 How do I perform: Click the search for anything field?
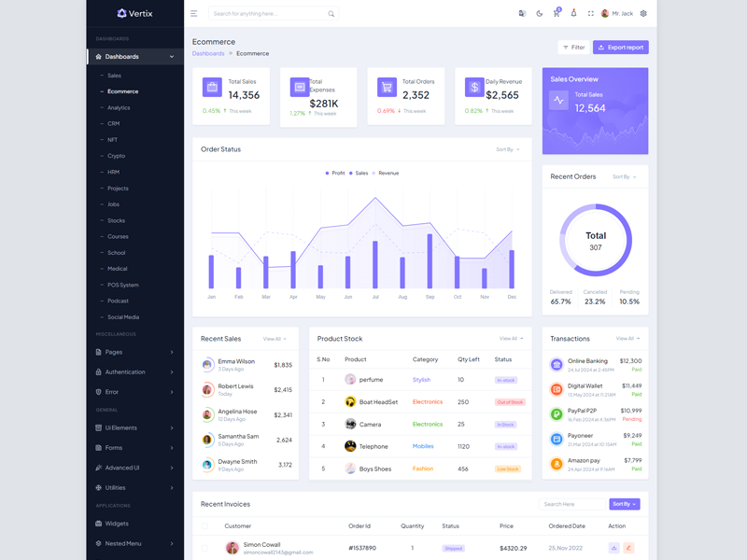point(268,14)
